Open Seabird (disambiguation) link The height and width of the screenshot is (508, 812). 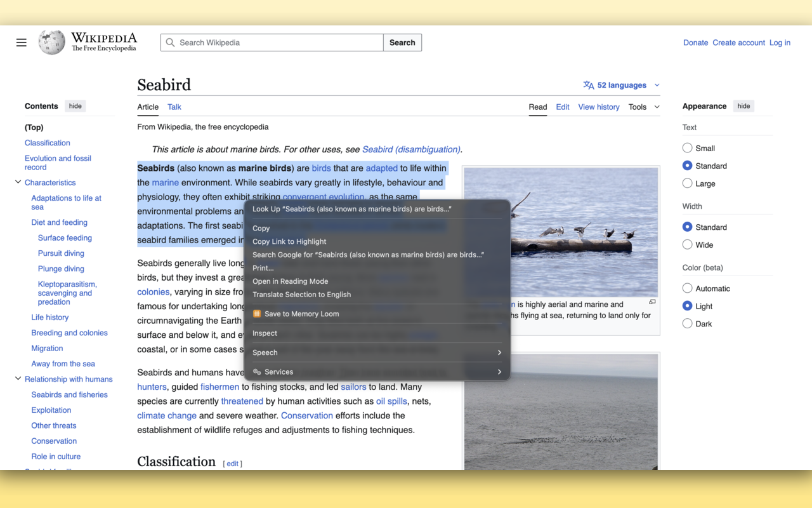point(411,149)
